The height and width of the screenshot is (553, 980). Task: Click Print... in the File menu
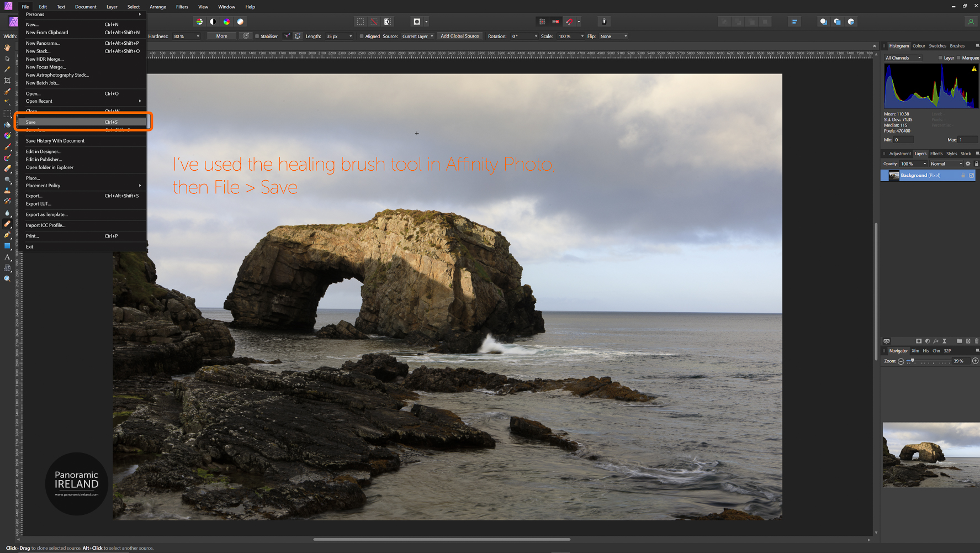tap(83, 236)
